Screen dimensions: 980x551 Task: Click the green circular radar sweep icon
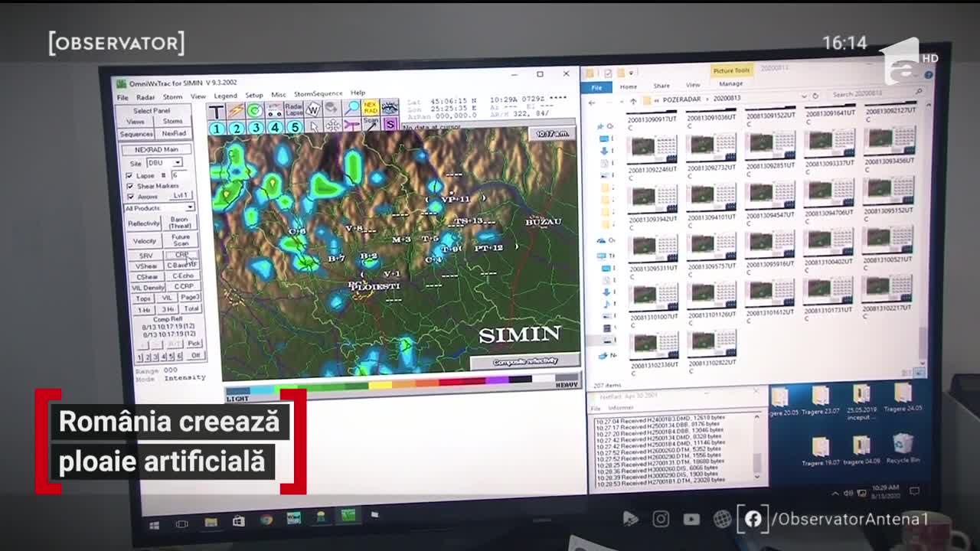pos(255,110)
